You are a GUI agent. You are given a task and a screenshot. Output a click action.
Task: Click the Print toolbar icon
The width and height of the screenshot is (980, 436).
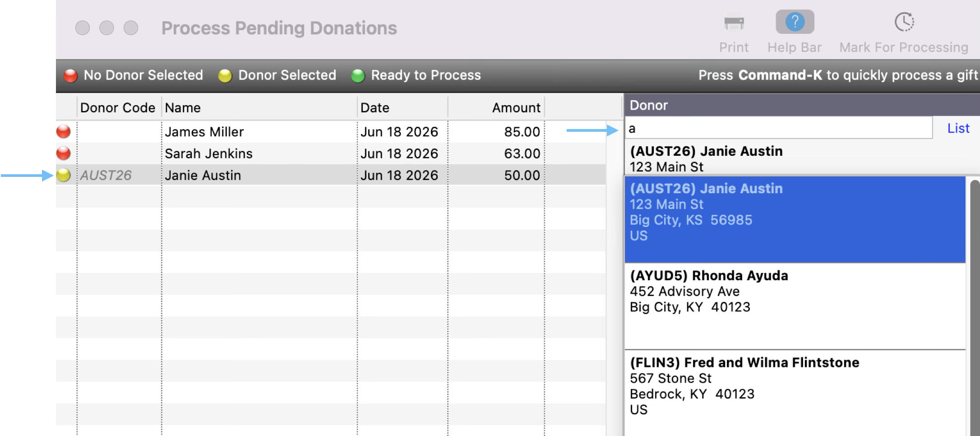click(x=734, y=23)
